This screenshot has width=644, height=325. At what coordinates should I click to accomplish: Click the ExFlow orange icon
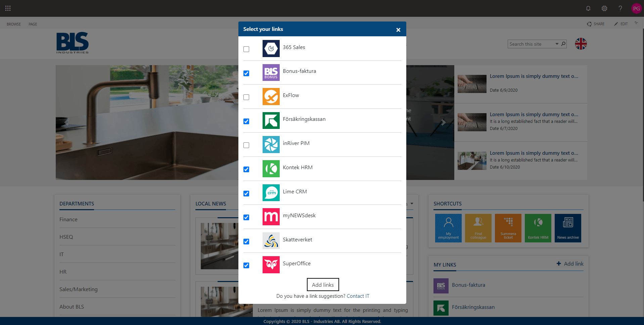tap(271, 97)
